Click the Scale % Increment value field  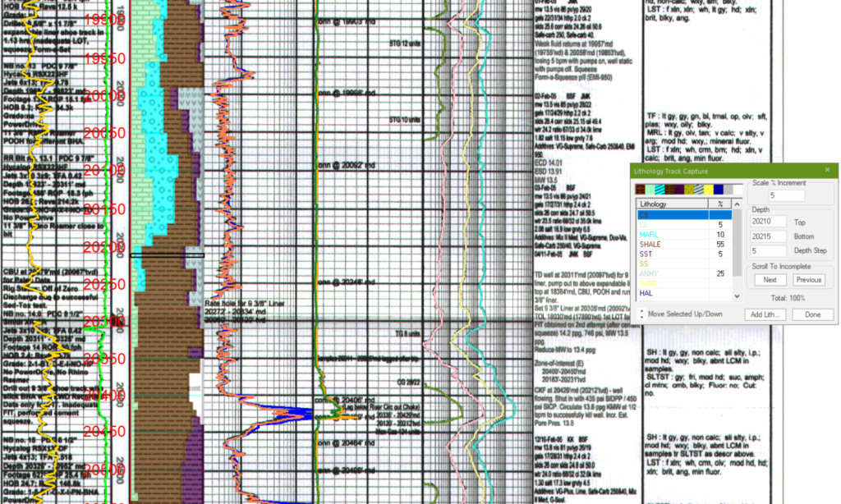(786, 195)
